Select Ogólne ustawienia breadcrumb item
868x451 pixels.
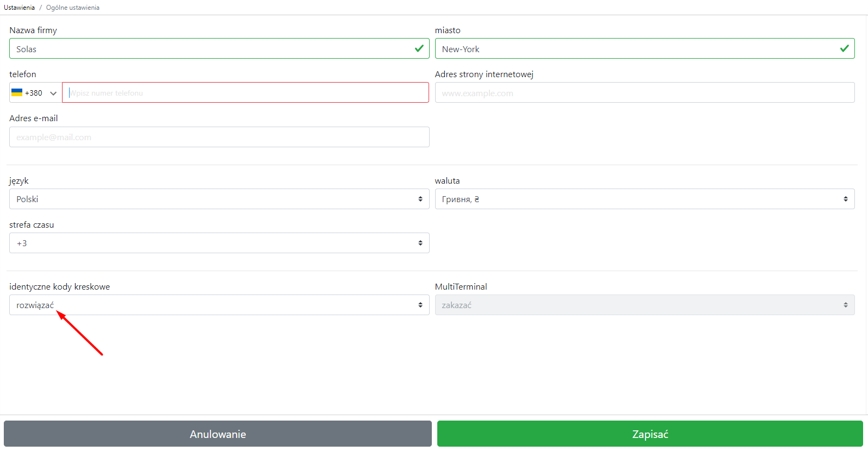click(72, 8)
